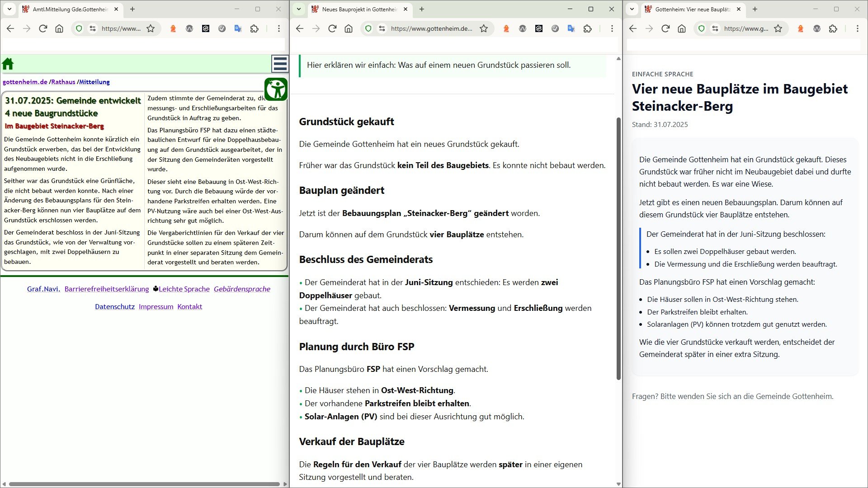The width and height of the screenshot is (868, 488).
Task: Open the green accessibility figure icon
Action: click(276, 89)
